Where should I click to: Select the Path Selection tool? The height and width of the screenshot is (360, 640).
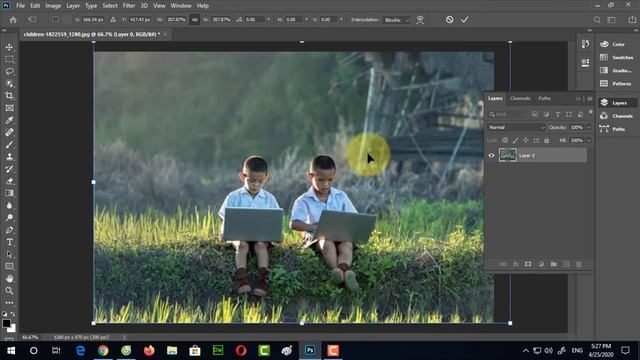tap(9, 254)
